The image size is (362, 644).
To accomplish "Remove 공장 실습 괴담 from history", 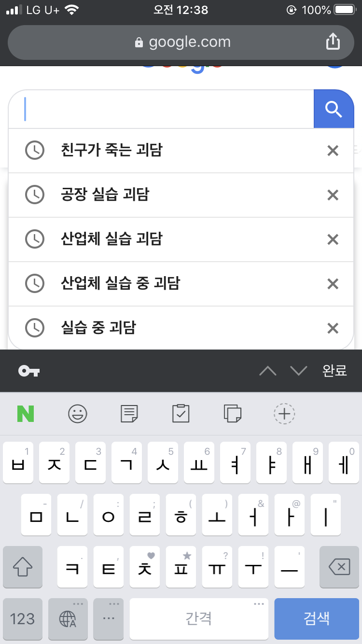I will 333,195.
